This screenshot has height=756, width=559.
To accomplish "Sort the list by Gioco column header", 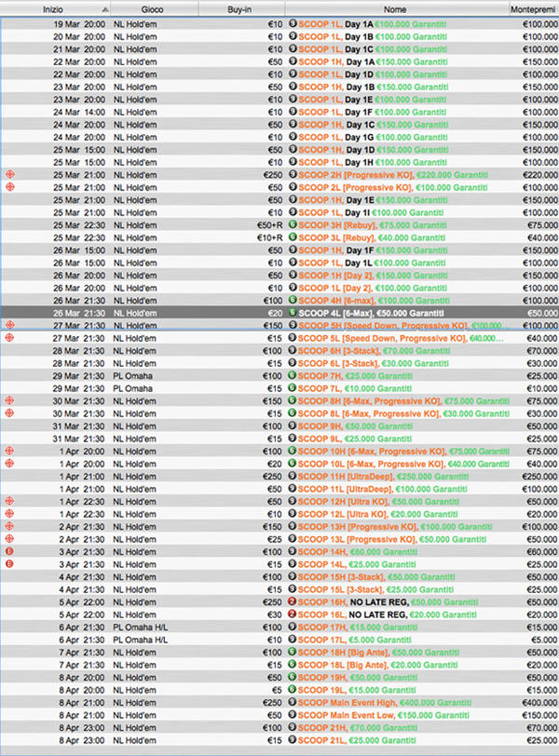I will [155, 9].
